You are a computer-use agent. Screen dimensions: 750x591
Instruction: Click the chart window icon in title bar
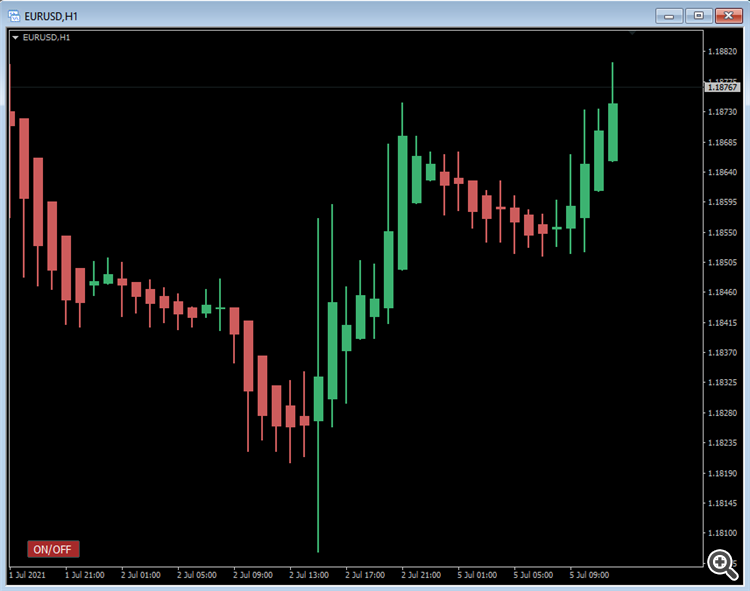tap(14, 16)
